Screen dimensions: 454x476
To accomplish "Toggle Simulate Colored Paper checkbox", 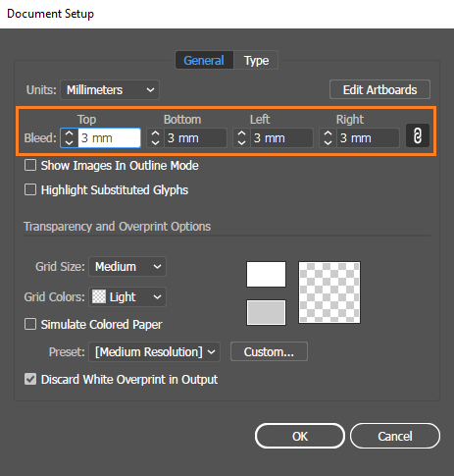I will (x=30, y=324).
